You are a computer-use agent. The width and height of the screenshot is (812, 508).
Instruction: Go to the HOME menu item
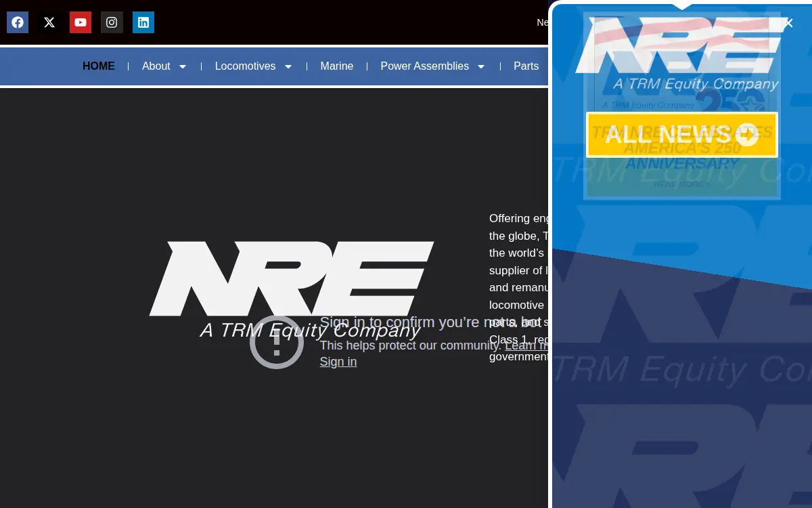99,66
